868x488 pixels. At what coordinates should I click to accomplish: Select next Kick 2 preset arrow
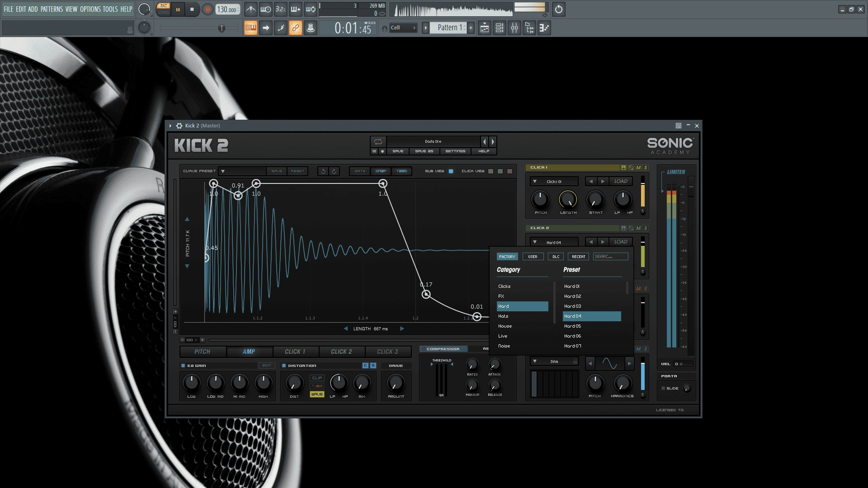(493, 142)
